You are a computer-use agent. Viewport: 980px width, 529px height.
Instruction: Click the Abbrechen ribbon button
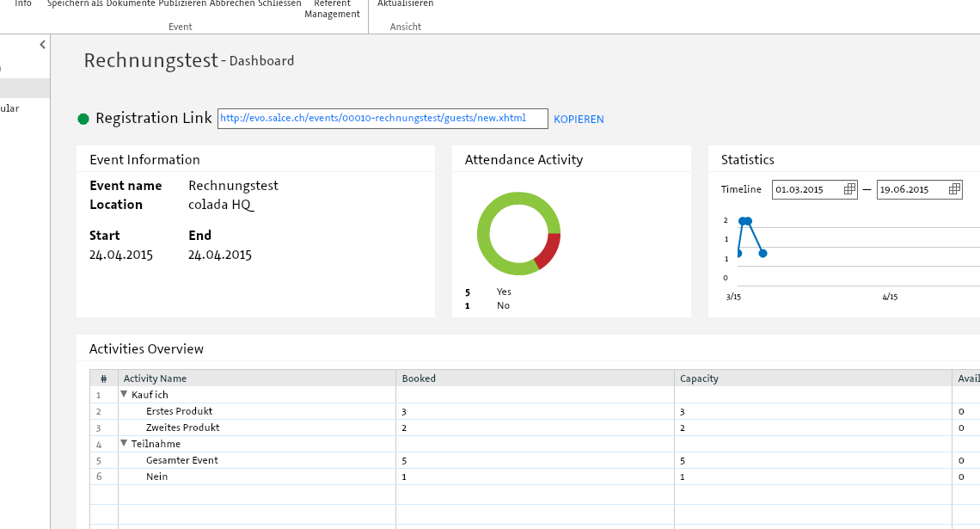click(232, 3)
